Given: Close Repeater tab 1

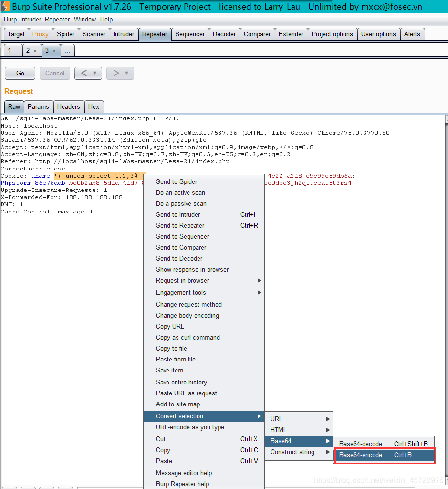Looking at the screenshot, I should pos(17,51).
